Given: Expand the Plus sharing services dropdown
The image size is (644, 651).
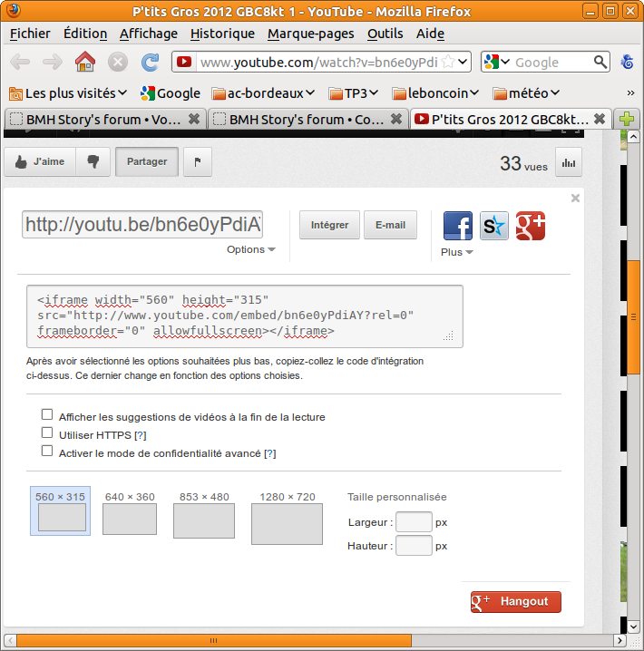Looking at the screenshot, I should 456,252.
